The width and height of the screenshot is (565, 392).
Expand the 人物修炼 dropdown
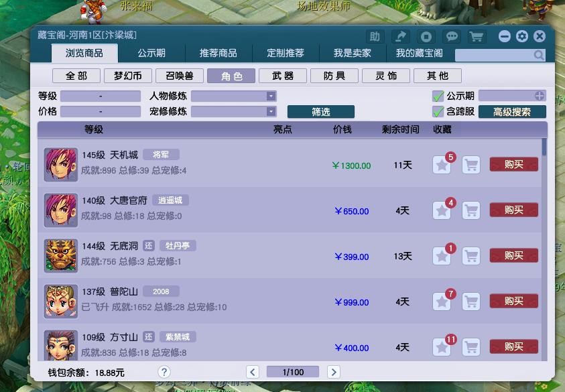pos(271,96)
